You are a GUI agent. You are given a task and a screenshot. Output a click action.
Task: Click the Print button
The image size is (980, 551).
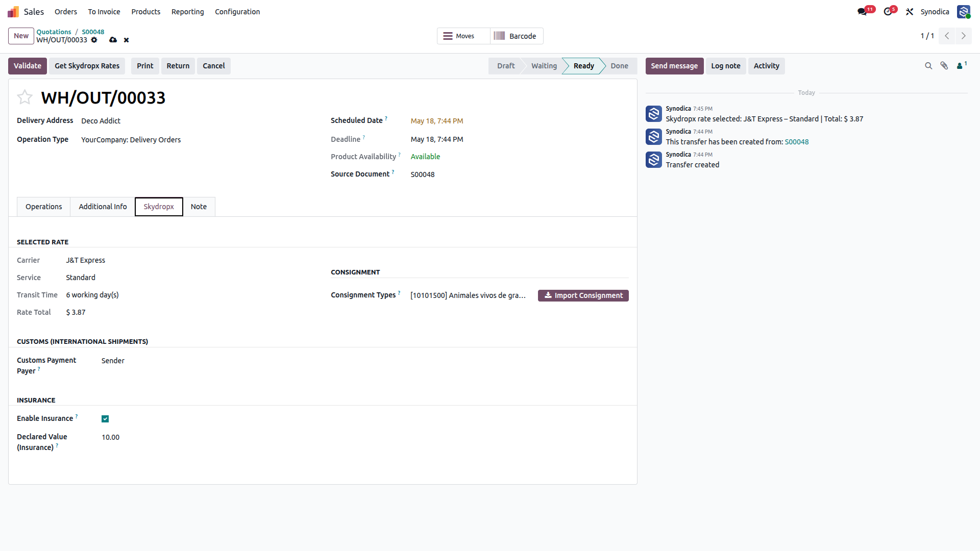(x=145, y=66)
